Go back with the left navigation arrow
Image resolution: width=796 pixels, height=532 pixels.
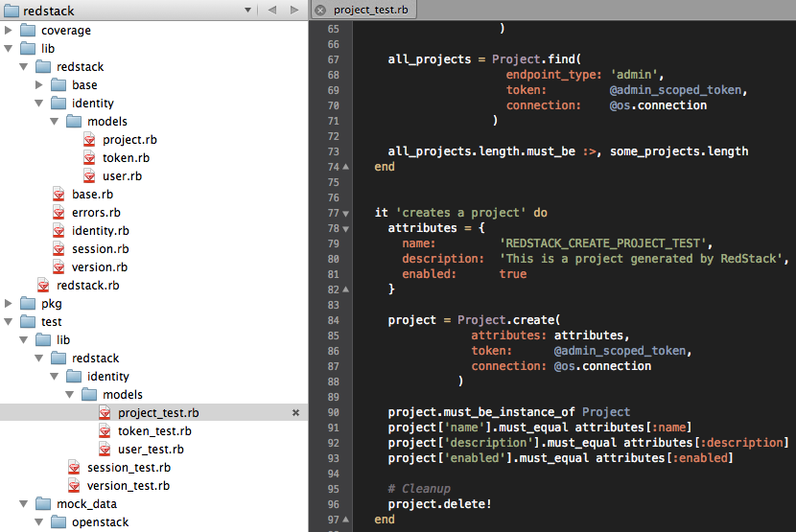(272, 11)
